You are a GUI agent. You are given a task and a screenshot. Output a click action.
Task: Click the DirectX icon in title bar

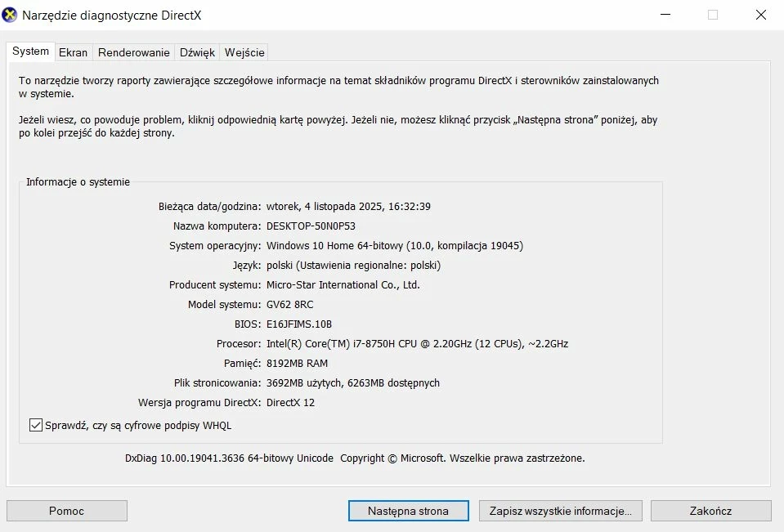[11, 15]
